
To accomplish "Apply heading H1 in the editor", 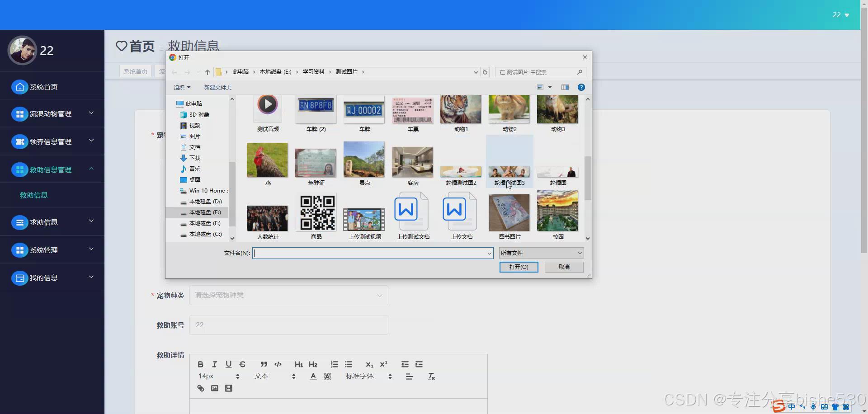I will coord(299,364).
